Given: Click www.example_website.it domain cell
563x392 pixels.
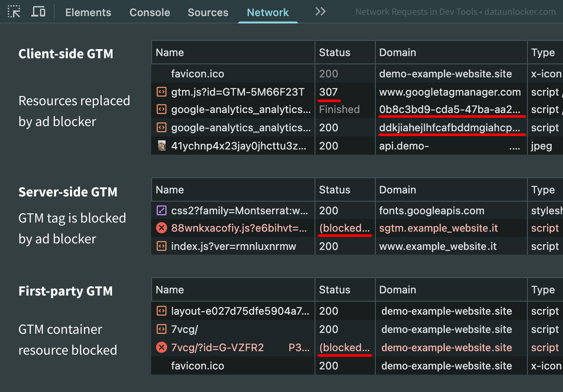Looking at the screenshot, I should pyautogui.click(x=438, y=246).
